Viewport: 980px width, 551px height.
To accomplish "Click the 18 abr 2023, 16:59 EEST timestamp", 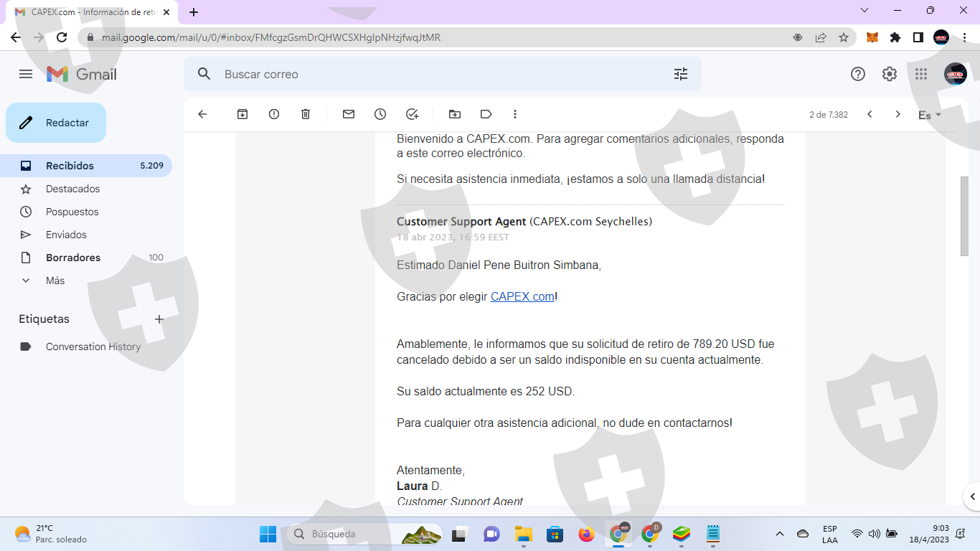I will tap(453, 237).
